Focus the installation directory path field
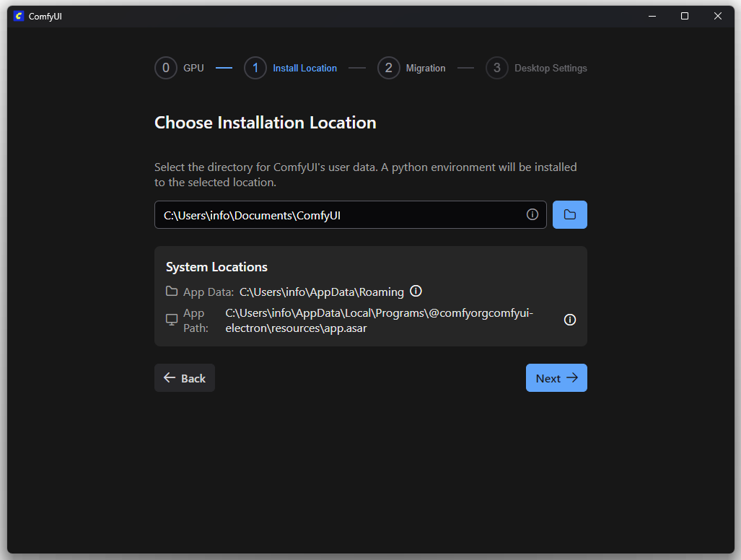Screen dimensions: 741x560 pos(339,215)
